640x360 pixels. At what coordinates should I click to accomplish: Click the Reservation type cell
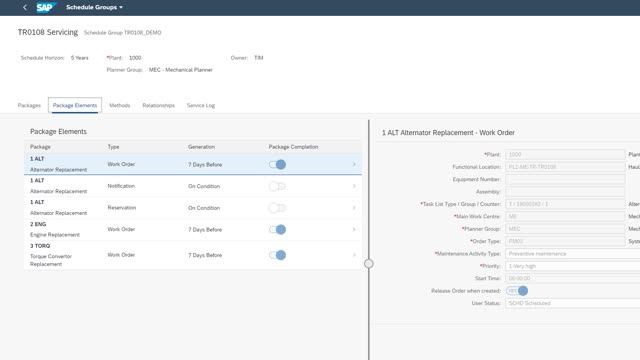[122, 207]
